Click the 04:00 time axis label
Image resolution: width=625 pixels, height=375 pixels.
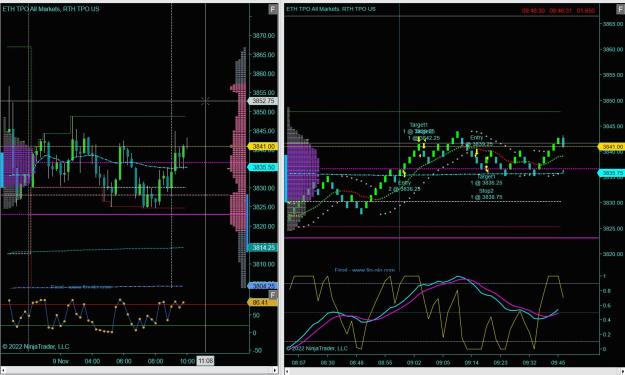point(92,361)
